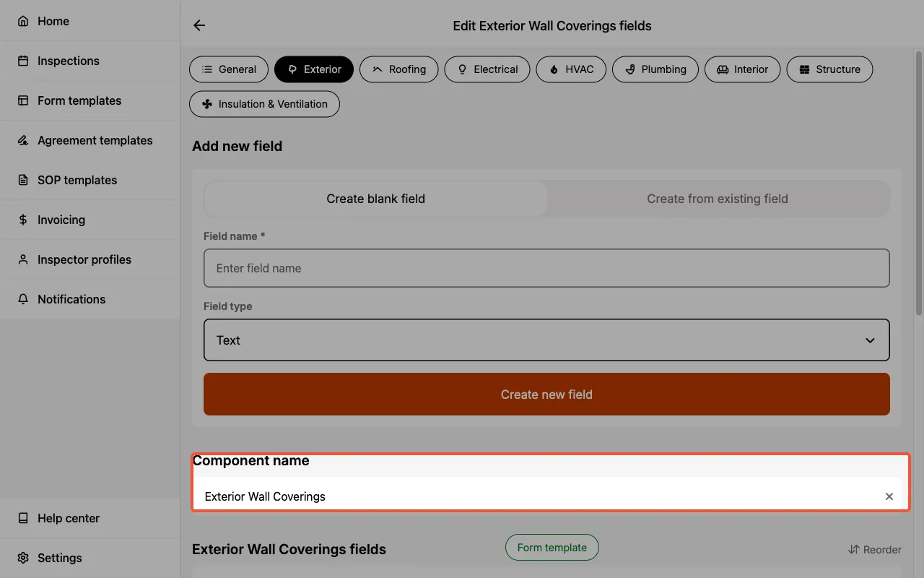
Task: Select the Roofing category icon
Action: [376, 69]
